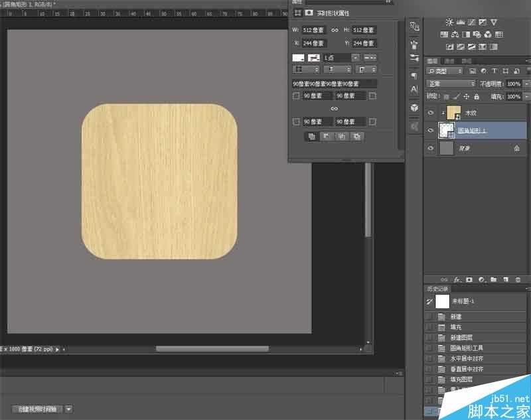Click the Create new layer icon
Viewport: 531px width, 420px height.
[507, 279]
